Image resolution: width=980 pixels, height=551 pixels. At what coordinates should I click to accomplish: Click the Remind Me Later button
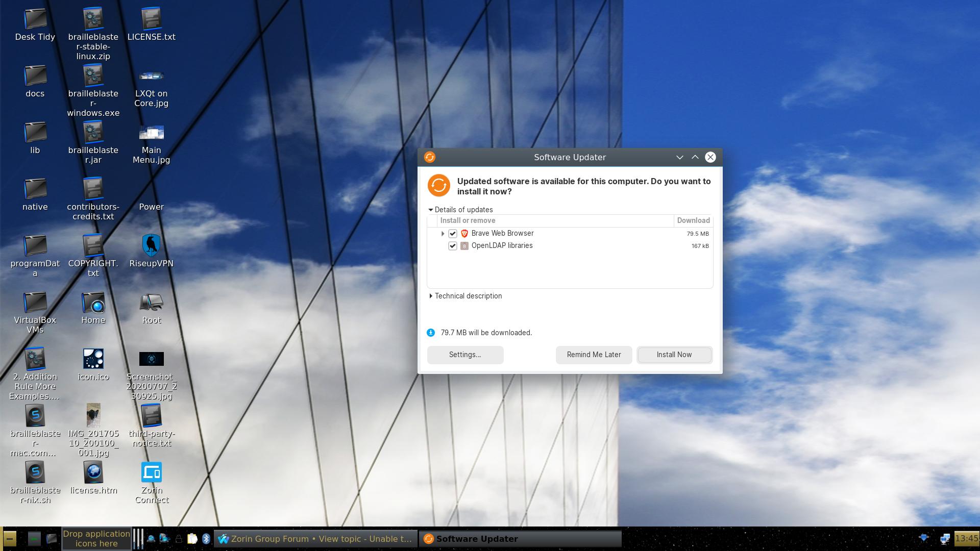[x=594, y=355]
